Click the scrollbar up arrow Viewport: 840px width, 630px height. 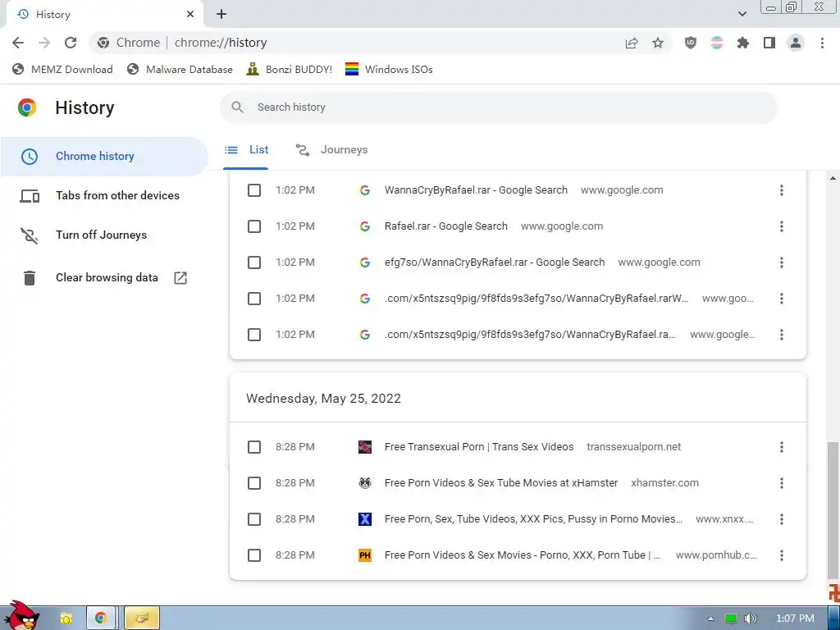[x=833, y=178]
